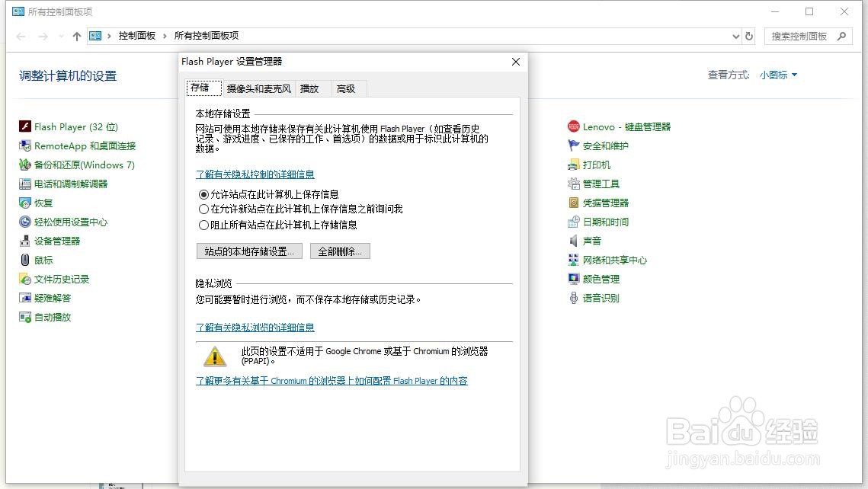Open 颜色管理 monitor icon
Image resolution: width=868 pixels, height=489 pixels.
click(x=574, y=280)
